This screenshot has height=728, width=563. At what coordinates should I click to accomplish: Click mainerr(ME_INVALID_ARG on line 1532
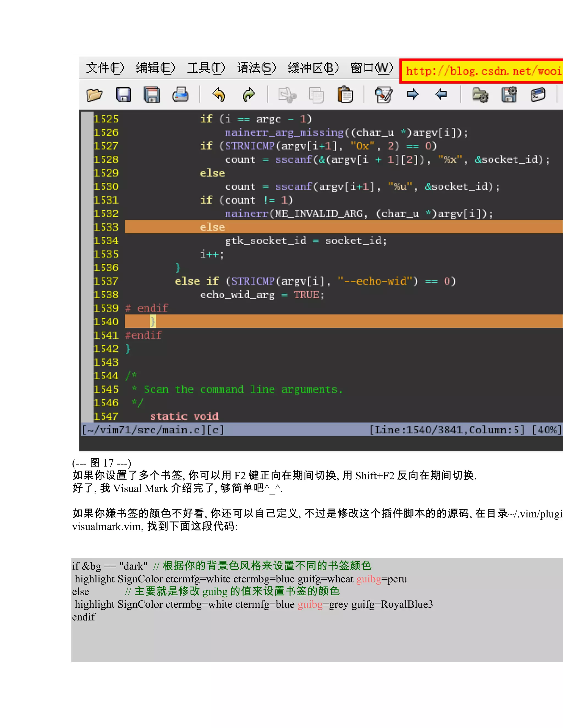tap(294, 213)
